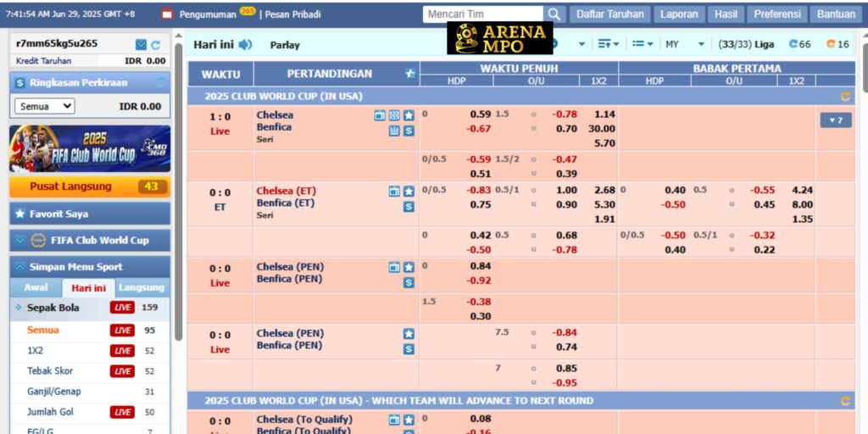The width and height of the screenshot is (868, 434).
Task: Open the Pesan Pribadi link
Action: coord(292,15)
